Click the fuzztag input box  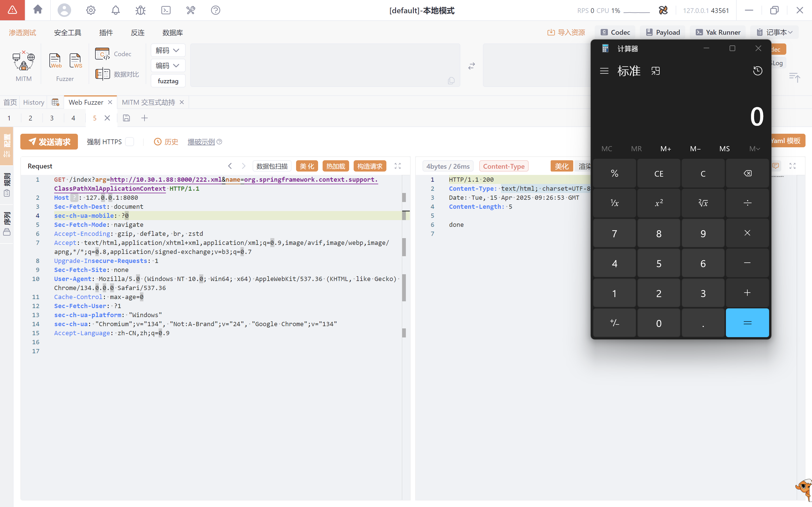[x=168, y=81]
